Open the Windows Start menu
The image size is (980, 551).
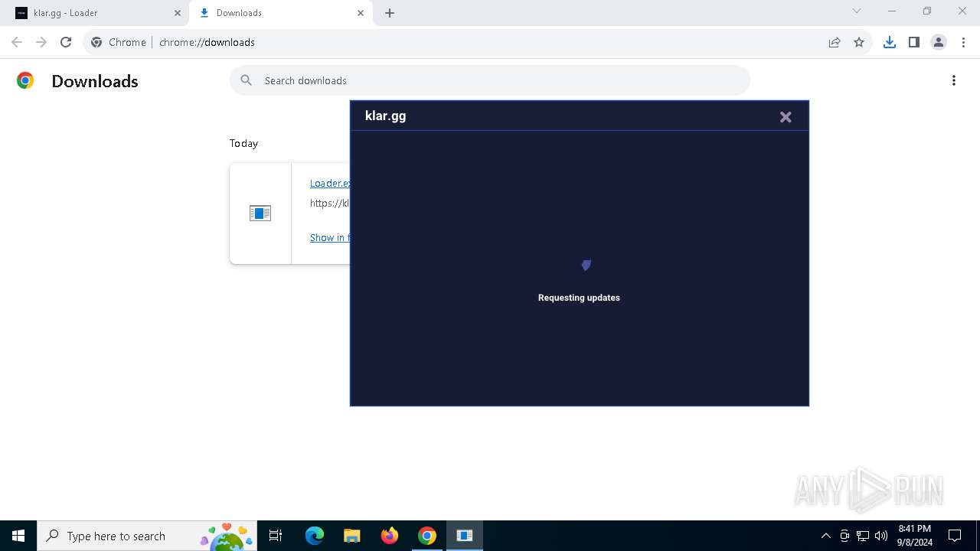tap(18, 536)
